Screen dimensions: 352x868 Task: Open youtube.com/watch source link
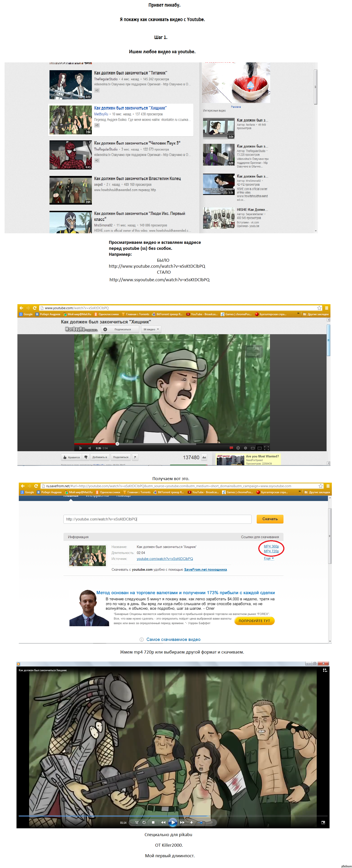click(165, 559)
